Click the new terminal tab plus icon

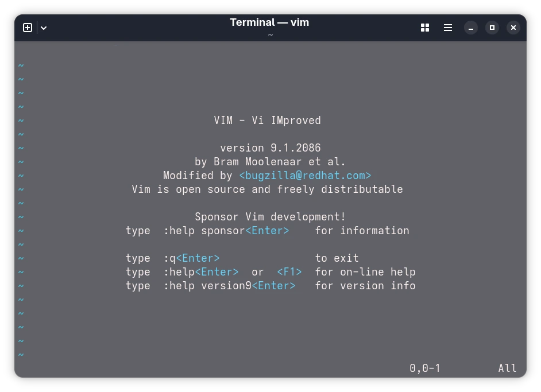click(27, 27)
